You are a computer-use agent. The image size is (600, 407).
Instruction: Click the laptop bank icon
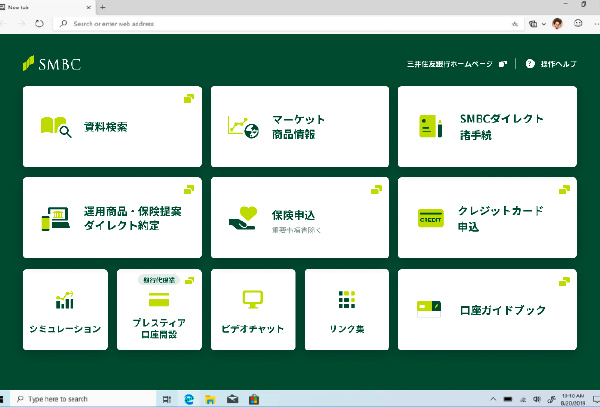pos(55,218)
